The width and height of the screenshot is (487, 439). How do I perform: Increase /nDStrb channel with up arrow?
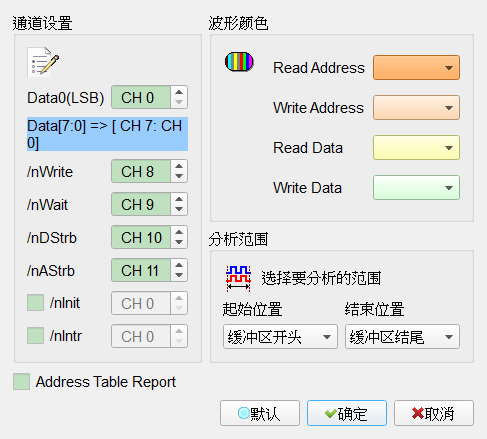tap(179, 232)
